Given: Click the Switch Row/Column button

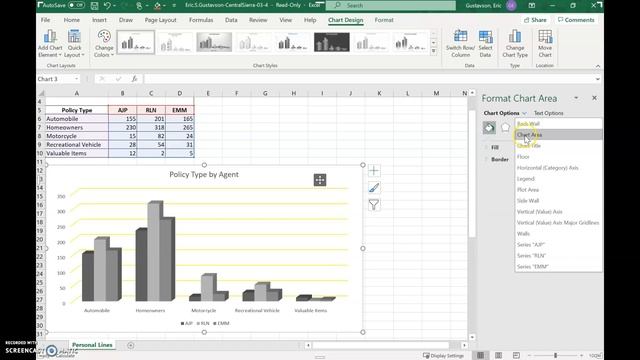Looking at the screenshot, I should click(x=460, y=43).
